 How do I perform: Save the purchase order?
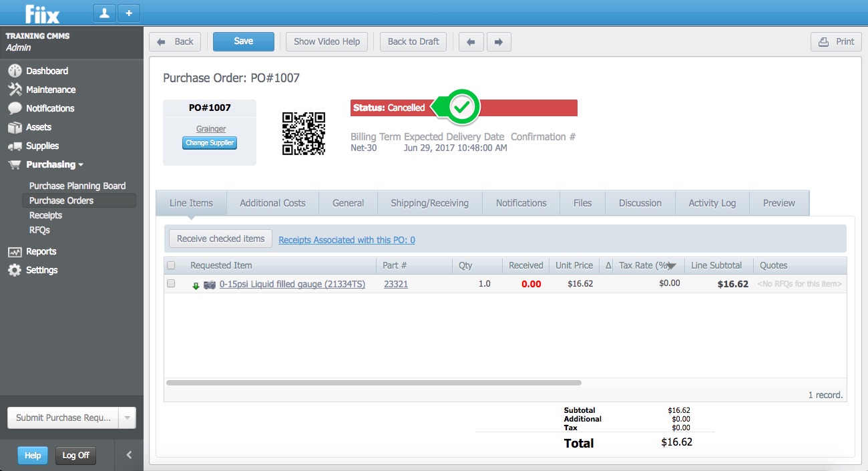[244, 41]
